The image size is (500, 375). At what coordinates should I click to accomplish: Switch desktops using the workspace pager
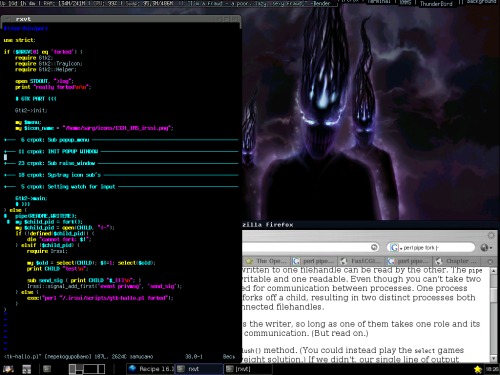87,369
